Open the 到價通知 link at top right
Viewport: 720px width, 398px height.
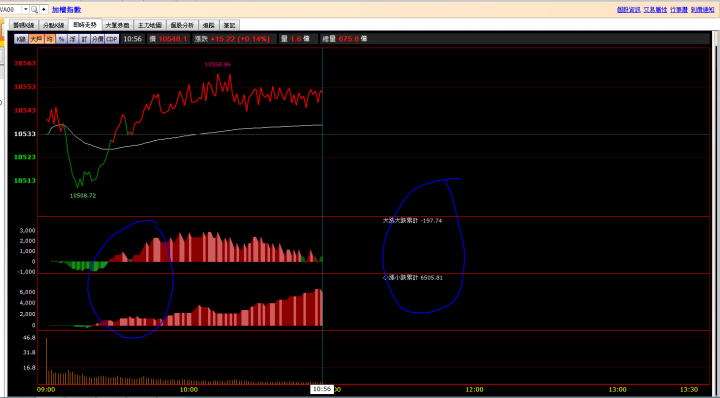702,9
